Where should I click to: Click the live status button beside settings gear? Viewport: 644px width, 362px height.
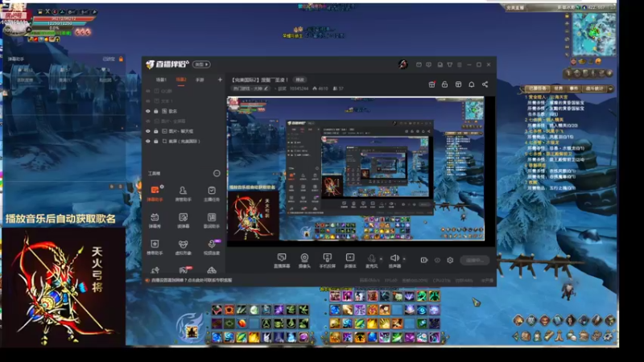475,260
